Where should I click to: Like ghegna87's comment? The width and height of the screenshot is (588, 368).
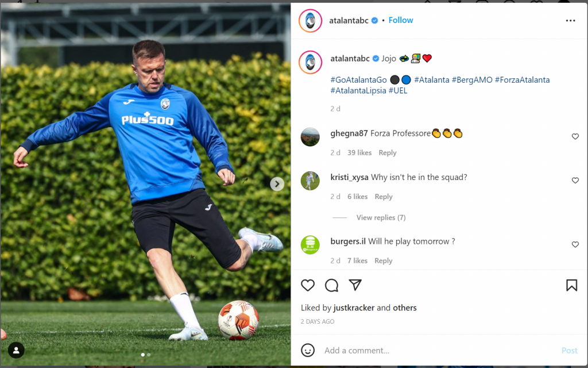[575, 137]
